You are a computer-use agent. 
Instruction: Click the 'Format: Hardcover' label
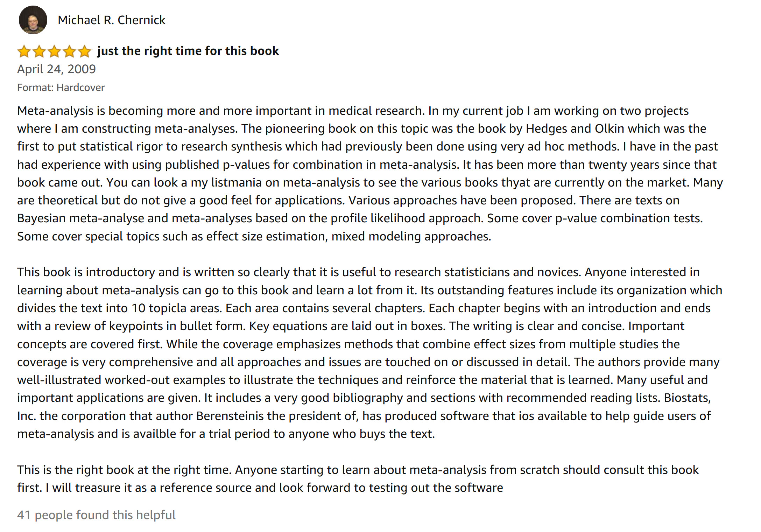61,87
